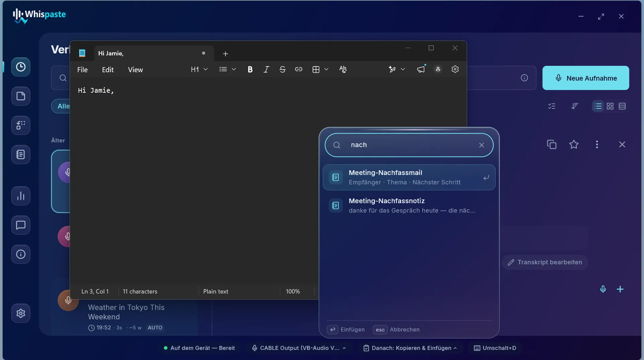Choose Meeting-Nachfassnotiz result

coord(409,206)
